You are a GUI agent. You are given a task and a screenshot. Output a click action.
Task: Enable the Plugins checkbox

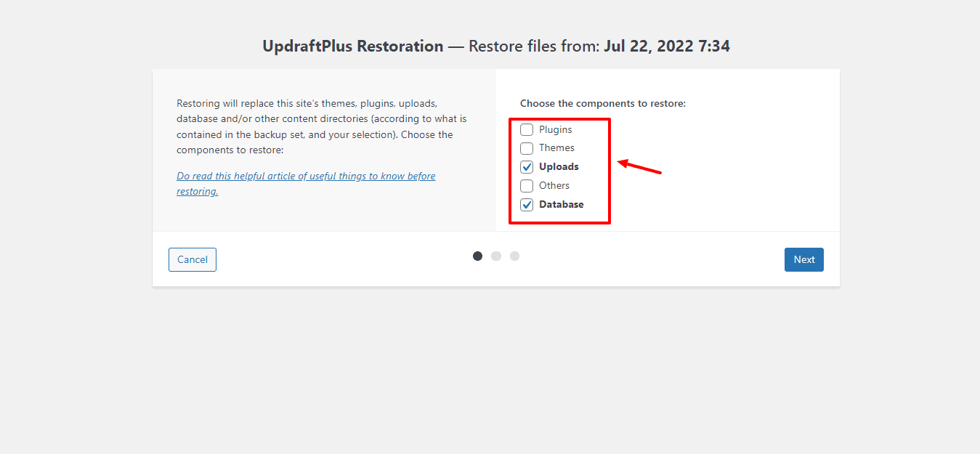pyautogui.click(x=527, y=130)
